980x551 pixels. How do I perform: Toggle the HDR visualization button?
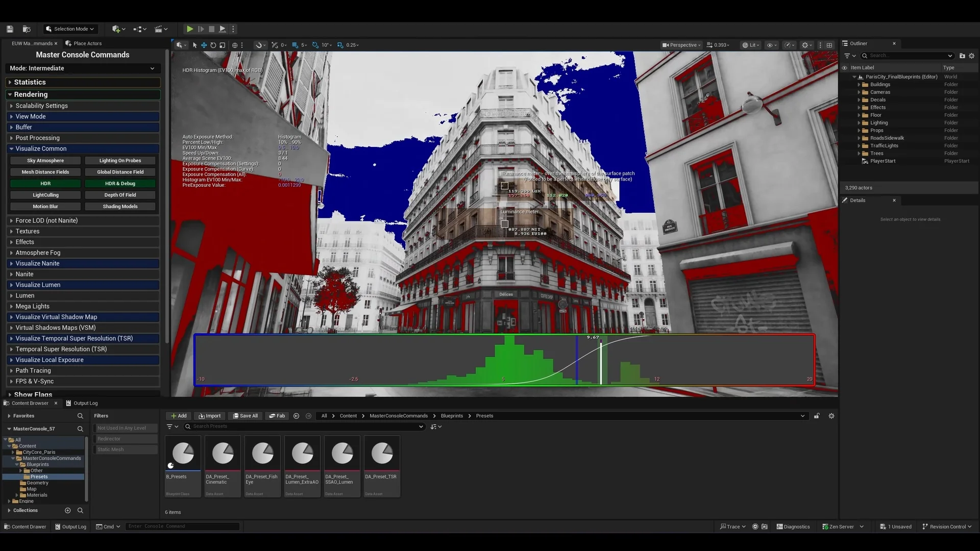click(x=45, y=184)
